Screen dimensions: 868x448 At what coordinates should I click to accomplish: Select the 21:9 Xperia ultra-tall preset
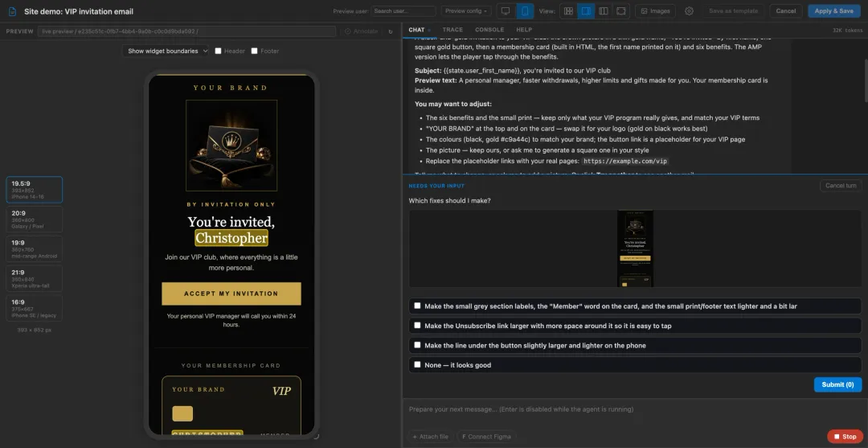pos(34,278)
